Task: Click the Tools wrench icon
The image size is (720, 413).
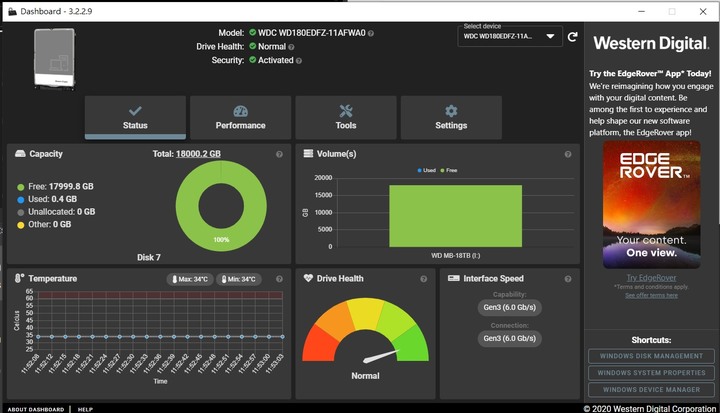Action: coord(346,111)
